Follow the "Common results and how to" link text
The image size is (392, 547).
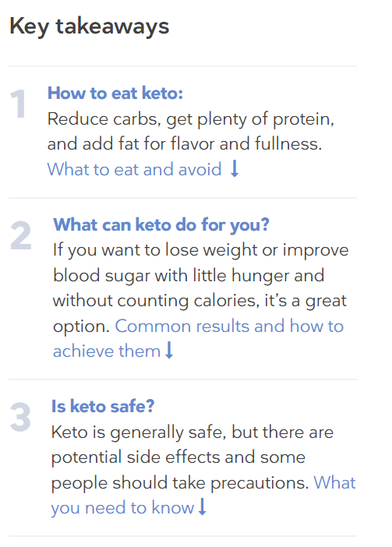[229, 326]
